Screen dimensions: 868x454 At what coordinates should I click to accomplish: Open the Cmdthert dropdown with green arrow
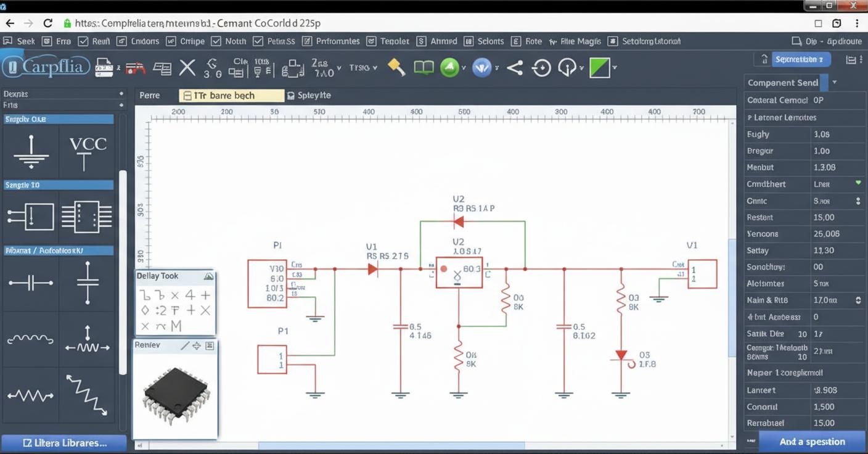[x=858, y=184]
